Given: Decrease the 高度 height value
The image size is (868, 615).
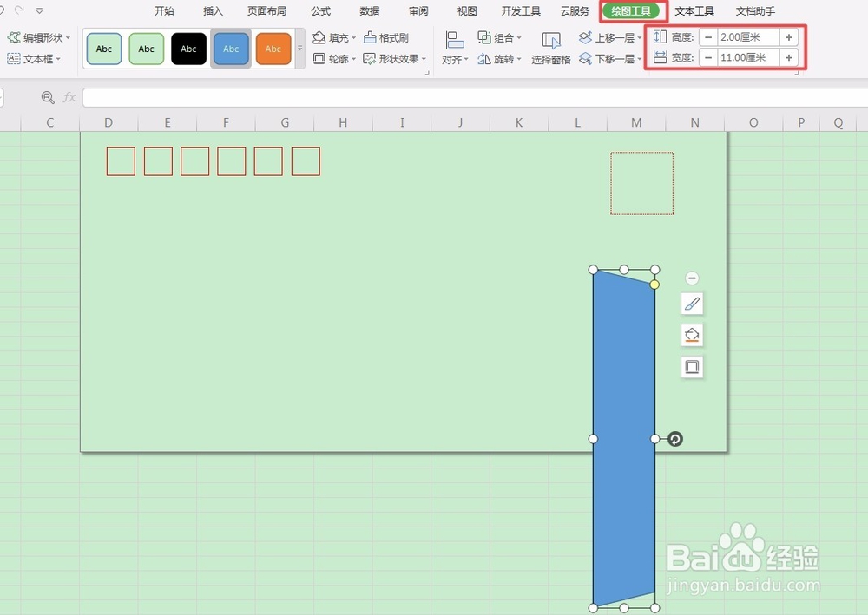Looking at the screenshot, I should pyautogui.click(x=708, y=37).
